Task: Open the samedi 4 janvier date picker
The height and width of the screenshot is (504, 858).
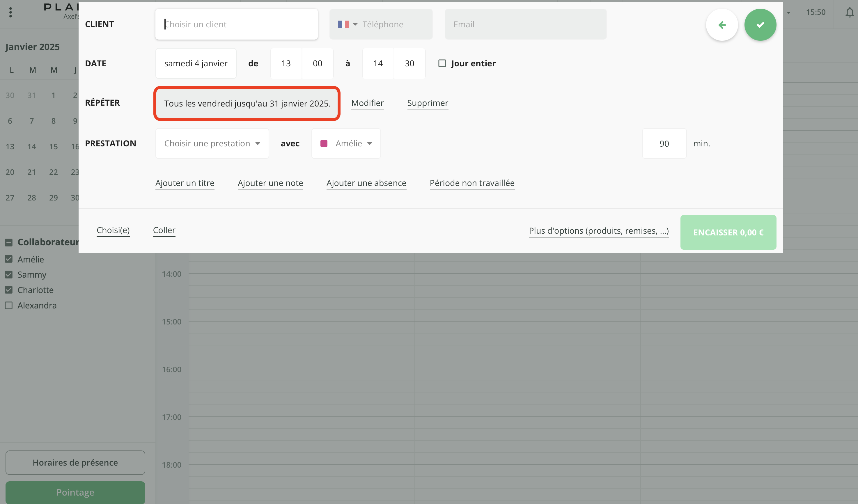Action: pyautogui.click(x=196, y=63)
